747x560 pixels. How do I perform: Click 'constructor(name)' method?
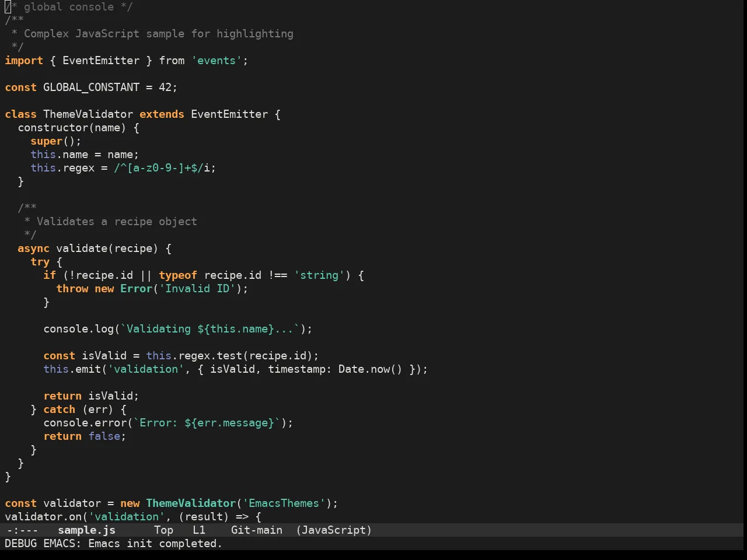point(72,128)
